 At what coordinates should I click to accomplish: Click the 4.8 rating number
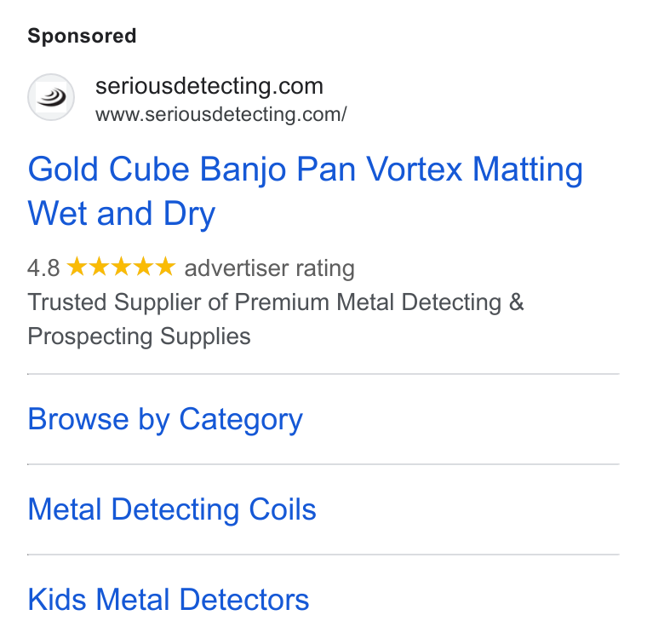click(x=43, y=268)
